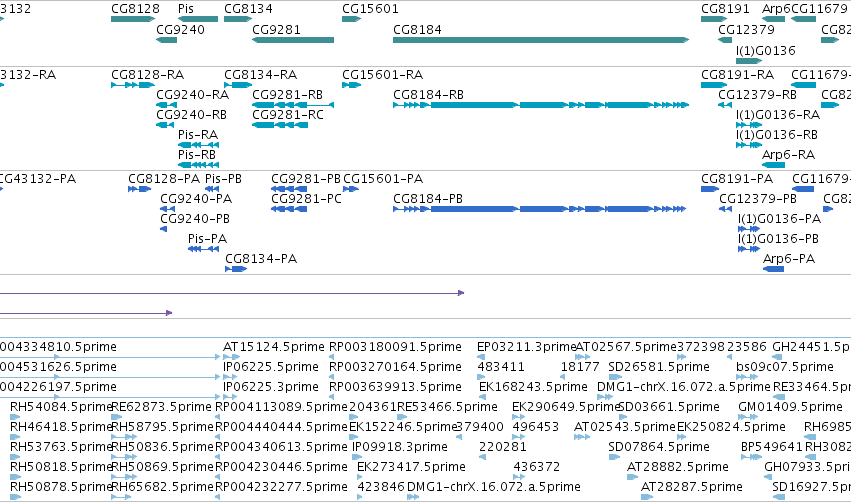Select the CG8184 gene feature bar

[541, 40]
